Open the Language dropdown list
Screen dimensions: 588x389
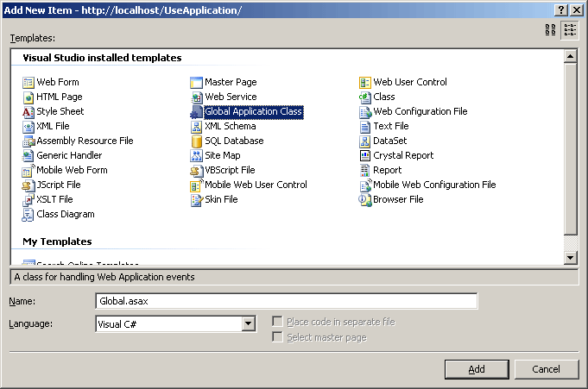pyautogui.click(x=249, y=323)
